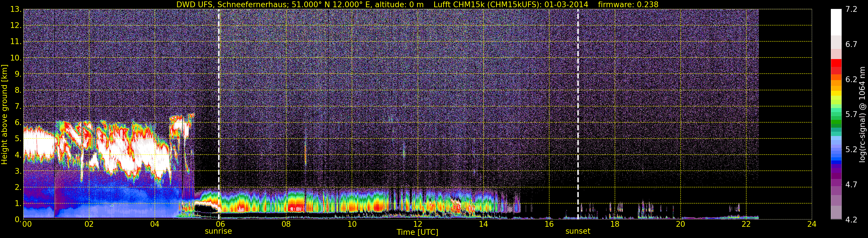
Task: Click the height axis tick label '7.'
Action: (18, 107)
